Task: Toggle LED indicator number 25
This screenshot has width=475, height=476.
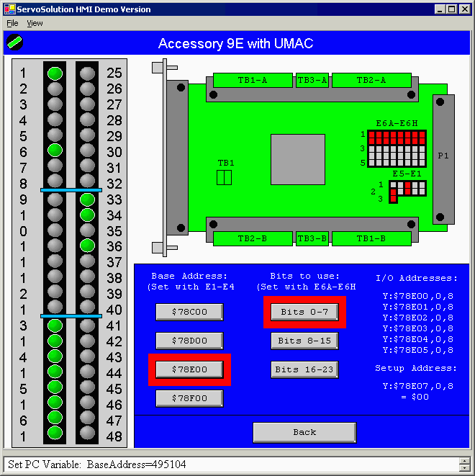Action: pos(88,73)
